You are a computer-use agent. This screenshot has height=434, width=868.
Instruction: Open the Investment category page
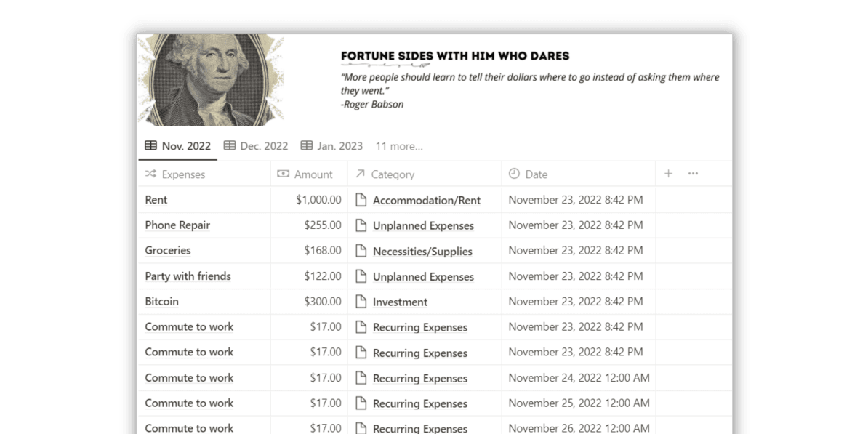click(401, 302)
